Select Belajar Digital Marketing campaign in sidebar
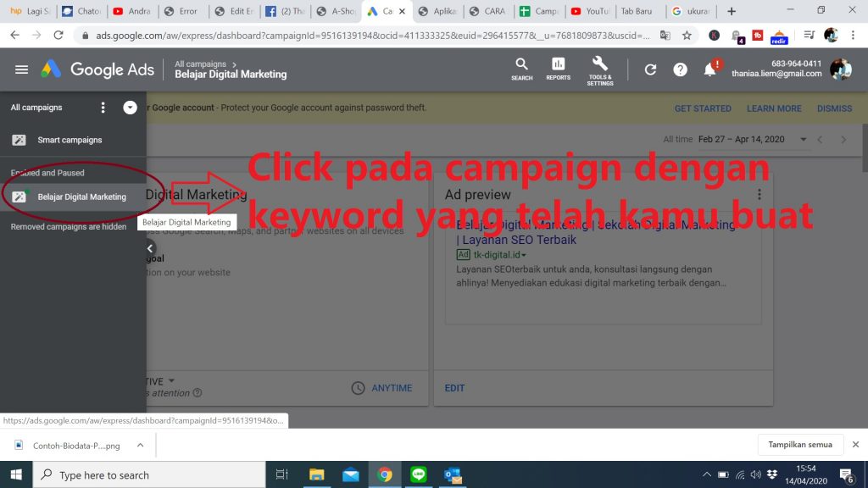This screenshot has width=868, height=488. pyautogui.click(x=81, y=197)
